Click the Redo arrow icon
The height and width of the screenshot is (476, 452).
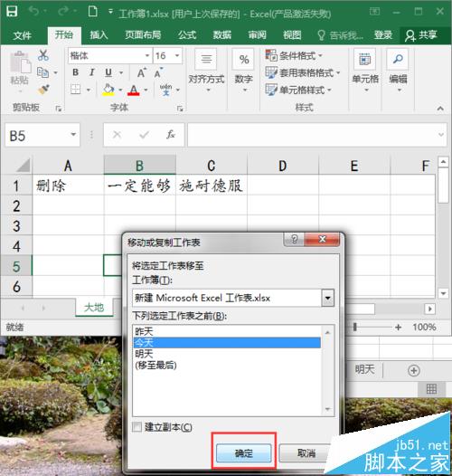coord(63,12)
